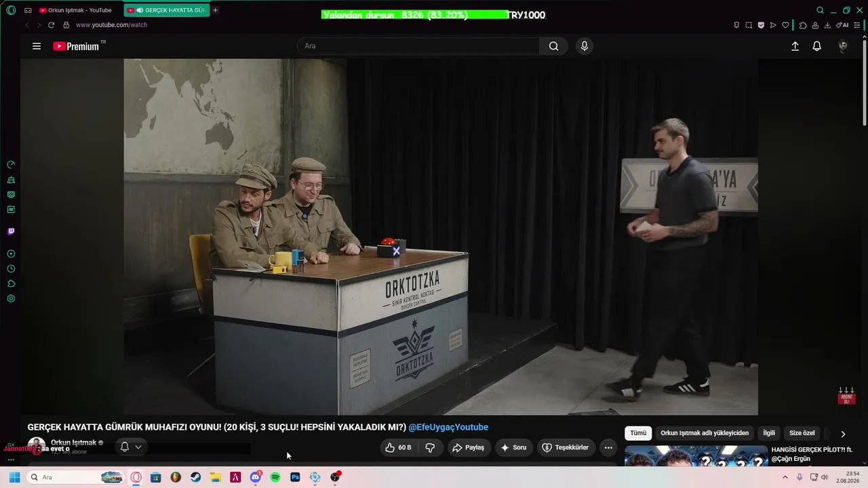Open Photoshop from the taskbar
The image size is (868, 488).
coord(295,477)
